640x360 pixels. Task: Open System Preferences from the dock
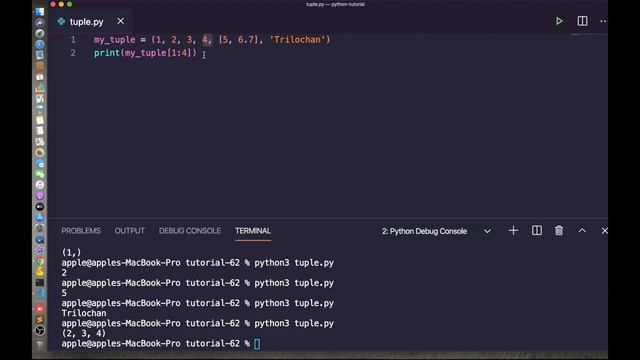tap(40, 229)
